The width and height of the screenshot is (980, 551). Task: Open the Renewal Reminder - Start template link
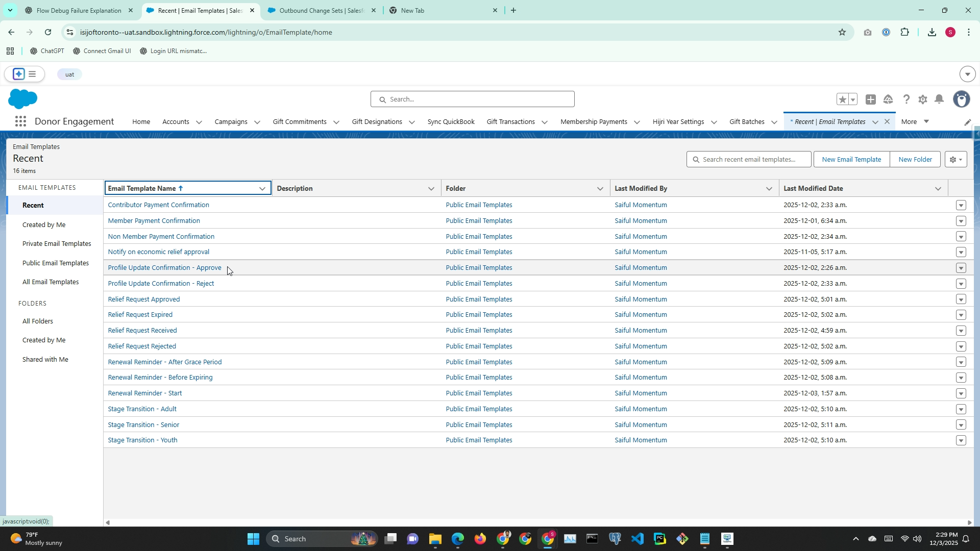click(x=145, y=393)
